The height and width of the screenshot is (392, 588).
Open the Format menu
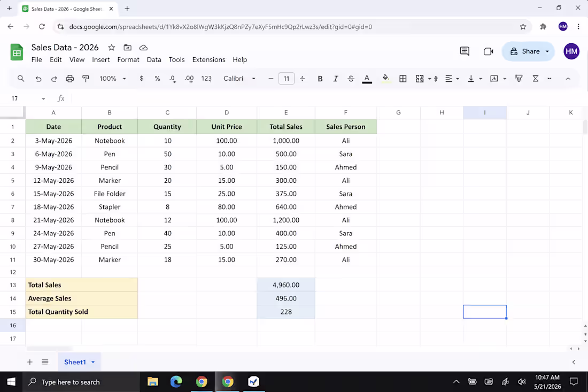coord(128,60)
